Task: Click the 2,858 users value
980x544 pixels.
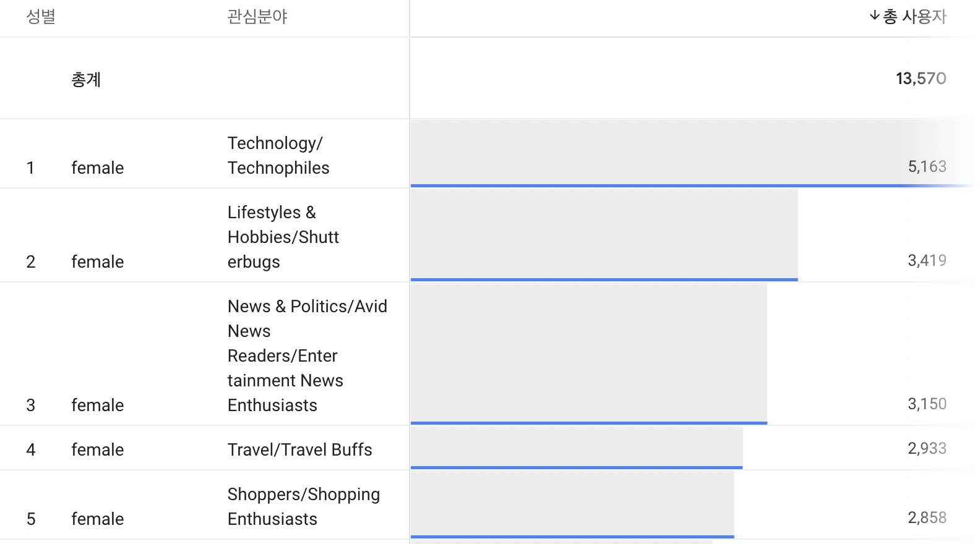Action: click(927, 517)
